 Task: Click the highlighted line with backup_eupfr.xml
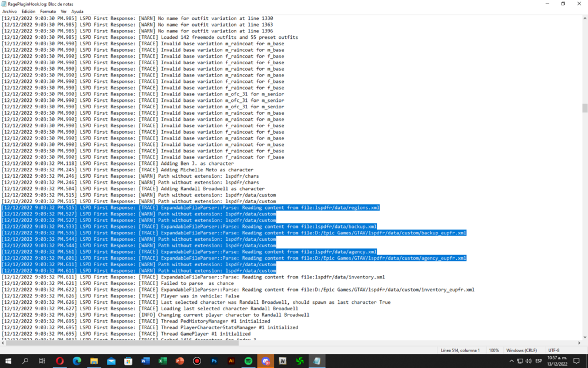(x=234, y=233)
